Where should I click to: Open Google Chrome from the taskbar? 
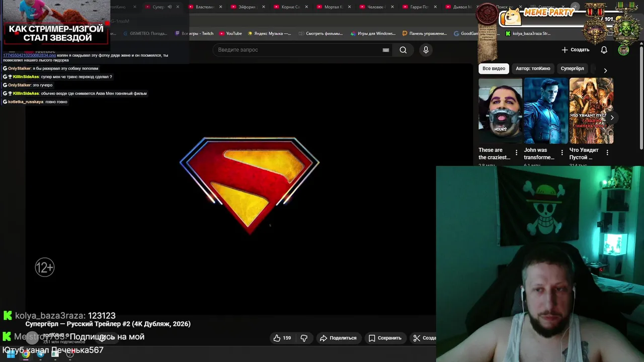[x=26, y=354]
